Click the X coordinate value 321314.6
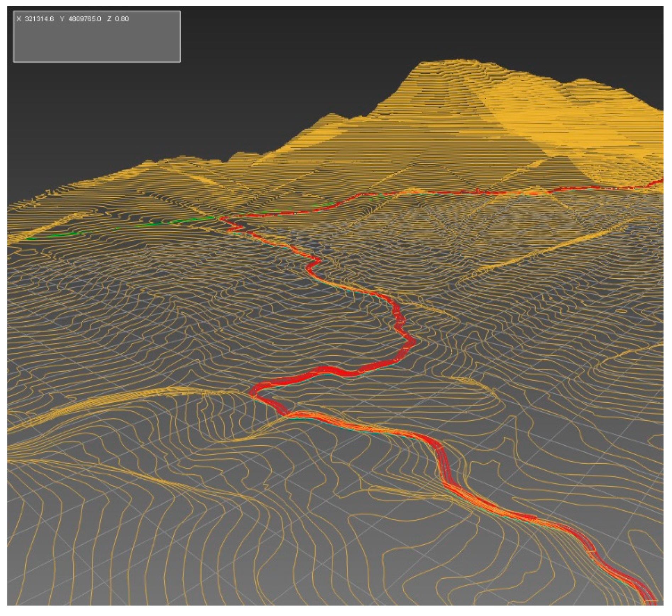This screenshot has width=672, height=616. (39, 19)
